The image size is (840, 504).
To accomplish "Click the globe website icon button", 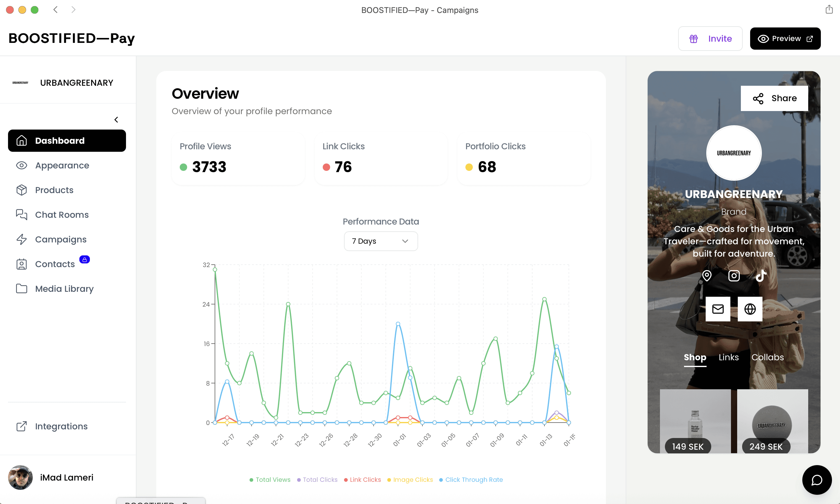I will pyautogui.click(x=750, y=309).
